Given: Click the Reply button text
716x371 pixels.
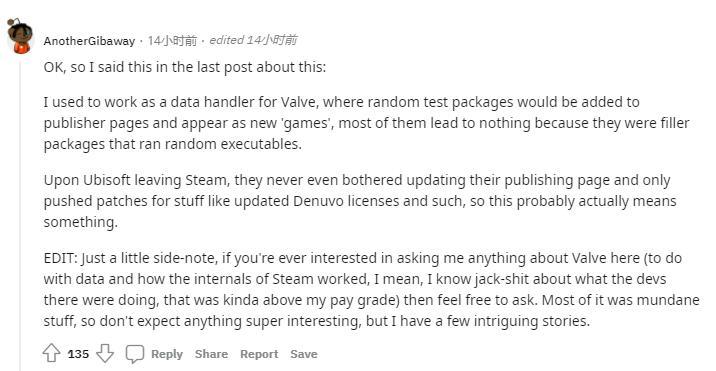Looking at the screenshot, I should 167,354.
